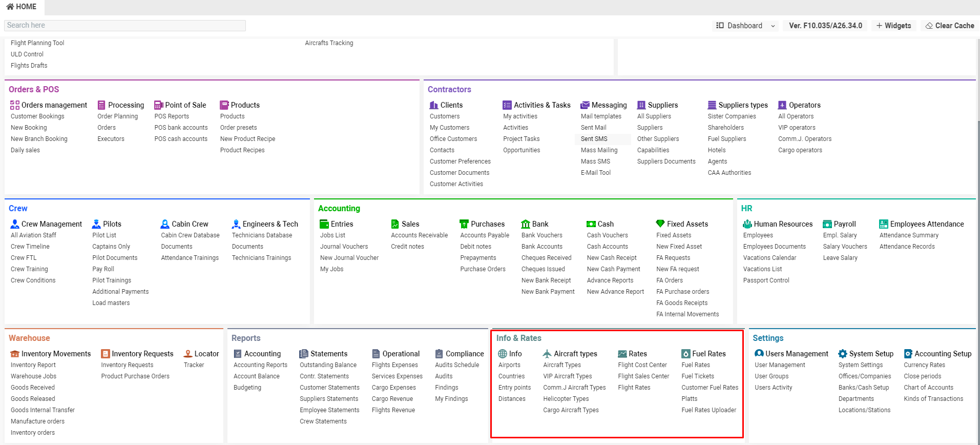Click the Orders management grid icon
This screenshot has width=980, height=445.
(15, 105)
